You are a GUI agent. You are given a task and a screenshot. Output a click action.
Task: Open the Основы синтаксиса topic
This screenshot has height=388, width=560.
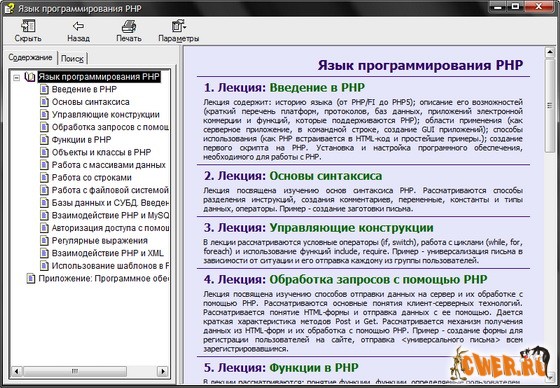pyautogui.click(x=90, y=102)
